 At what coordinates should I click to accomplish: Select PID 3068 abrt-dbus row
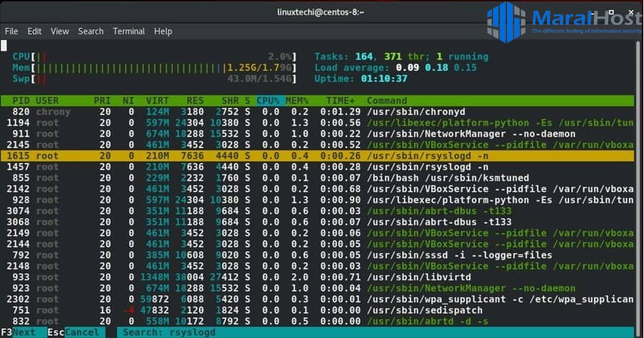point(317,222)
